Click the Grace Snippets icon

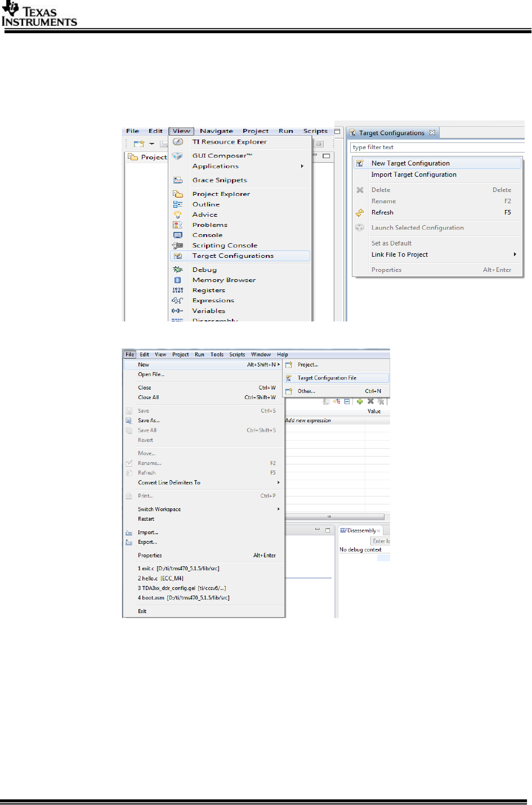178,180
